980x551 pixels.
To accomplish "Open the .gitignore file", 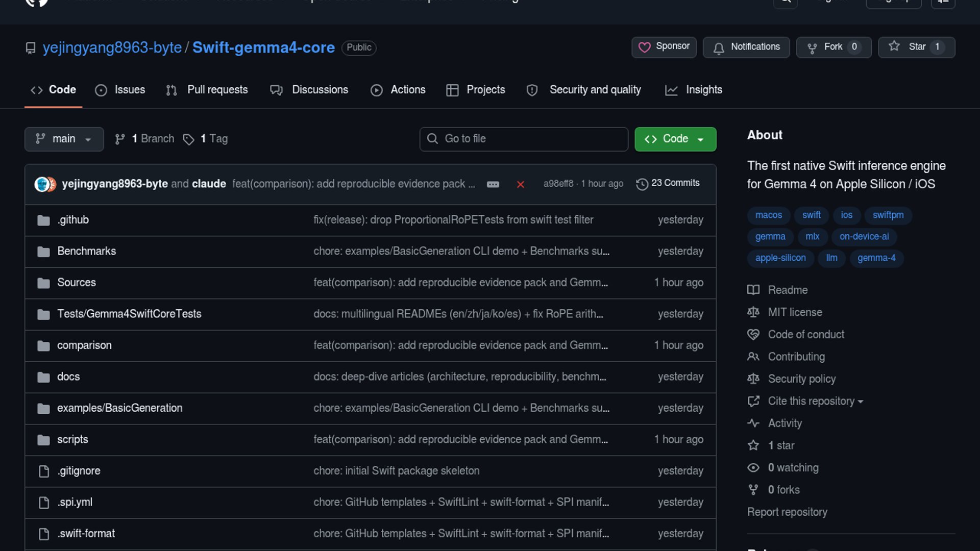I will pyautogui.click(x=79, y=470).
